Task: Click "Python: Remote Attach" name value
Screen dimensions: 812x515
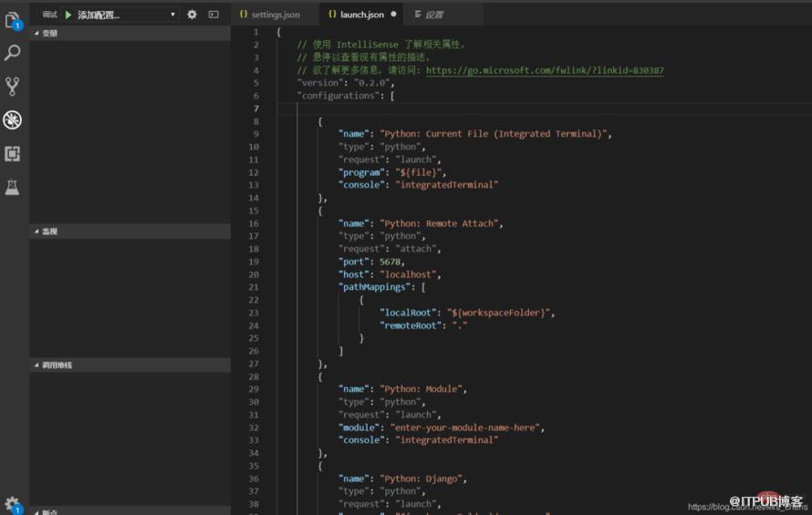Action: 439,223
